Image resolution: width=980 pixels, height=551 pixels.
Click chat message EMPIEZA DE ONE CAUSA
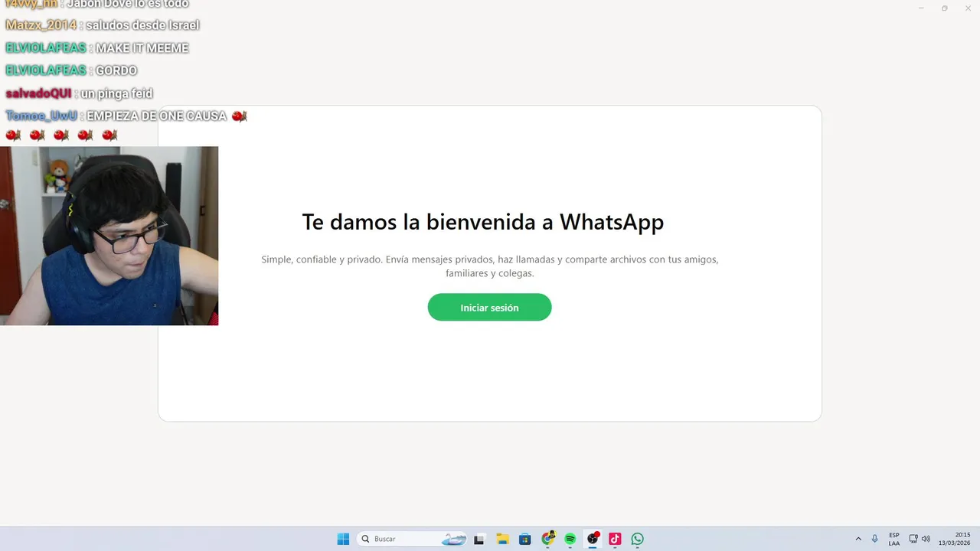tap(156, 116)
